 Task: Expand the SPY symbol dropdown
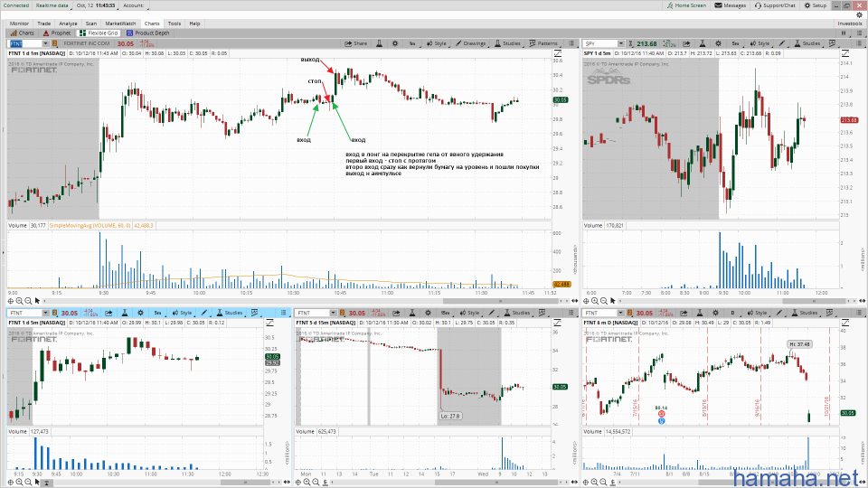pos(621,43)
